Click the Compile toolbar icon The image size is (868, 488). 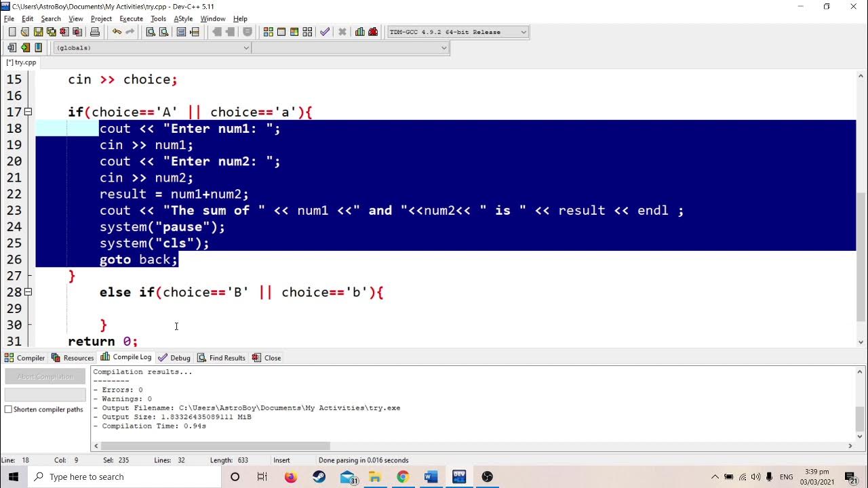(x=269, y=32)
